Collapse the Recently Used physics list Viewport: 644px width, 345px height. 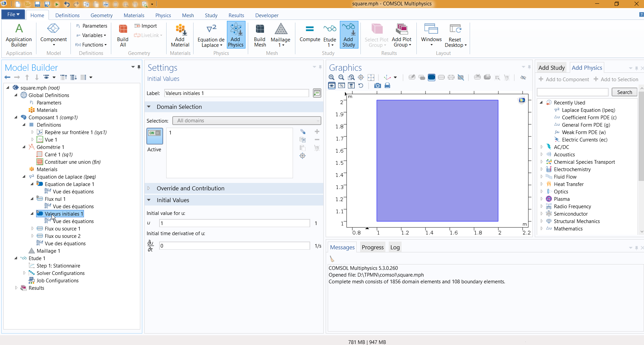[x=541, y=103]
